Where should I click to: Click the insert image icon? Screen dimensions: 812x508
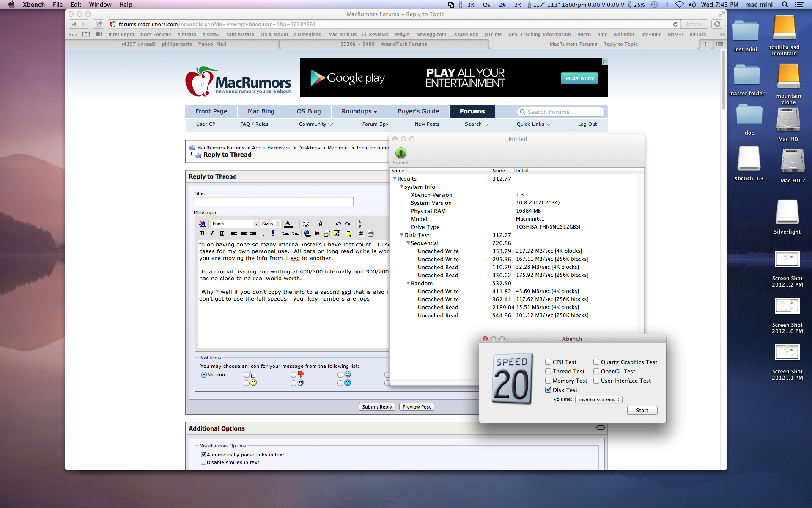click(337, 233)
